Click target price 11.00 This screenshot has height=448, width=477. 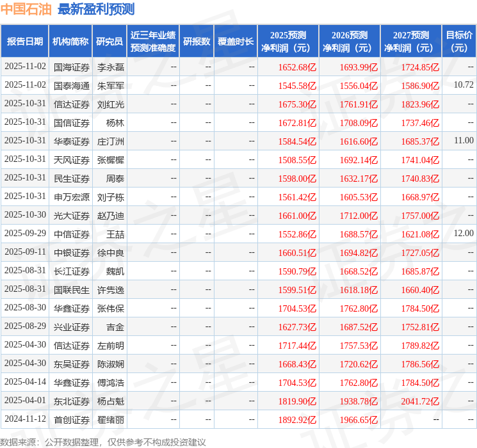[x=464, y=141]
